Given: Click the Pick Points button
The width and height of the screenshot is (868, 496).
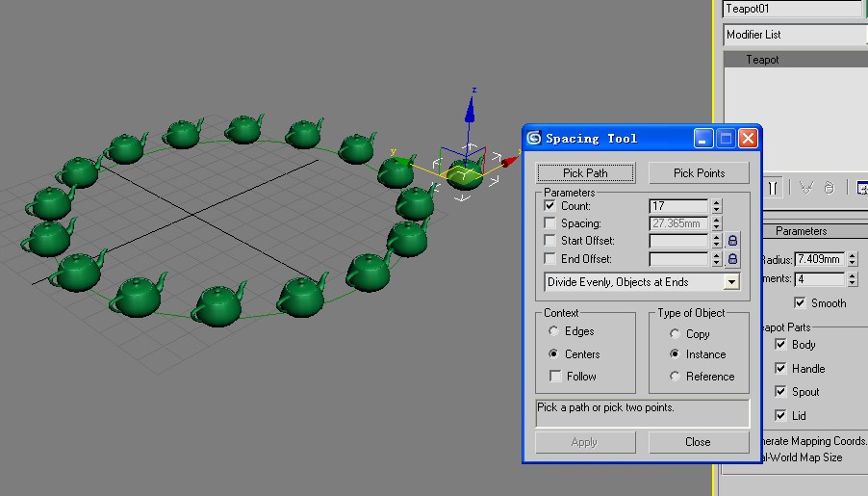Looking at the screenshot, I should [700, 173].
